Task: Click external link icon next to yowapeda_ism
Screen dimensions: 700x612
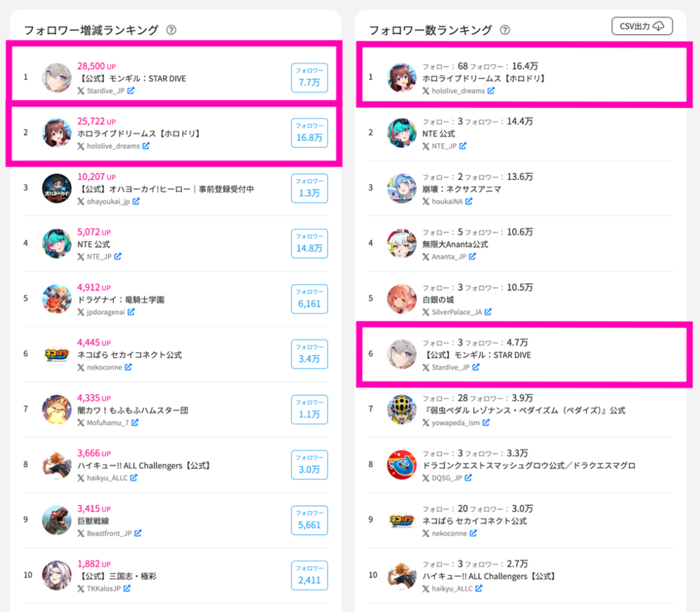Action: point(486,423)
